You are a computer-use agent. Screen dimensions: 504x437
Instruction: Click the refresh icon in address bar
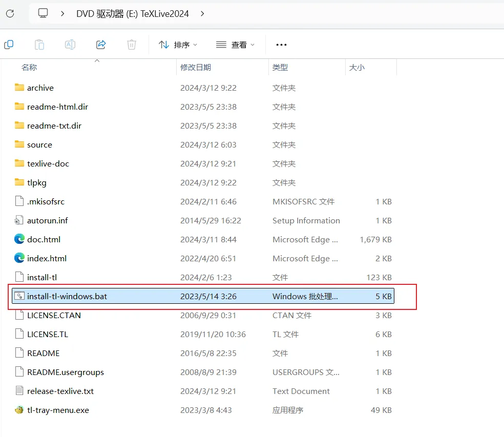pyautogui.click(x=10, y=13)
